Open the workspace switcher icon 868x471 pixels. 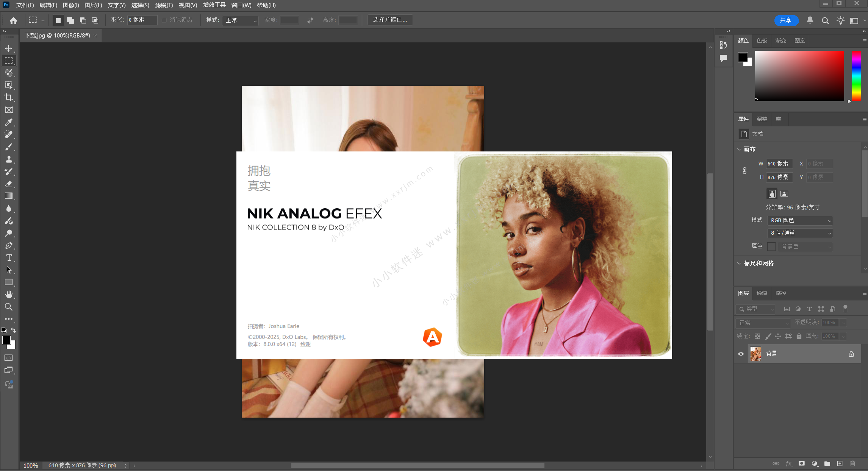(x=854, y=20)
